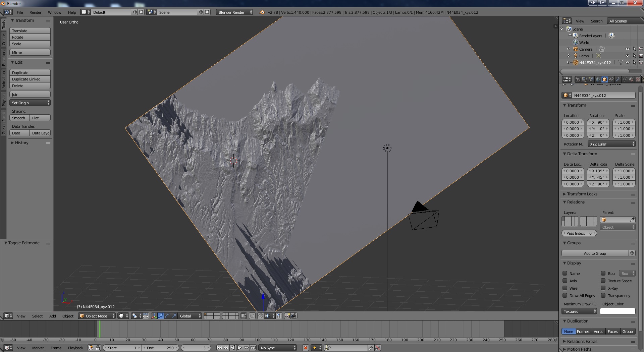Image resolution: width=644 pixels, height=352 pixels.
Task: Enable the Wire display checkbox
Action: [565, 288]
